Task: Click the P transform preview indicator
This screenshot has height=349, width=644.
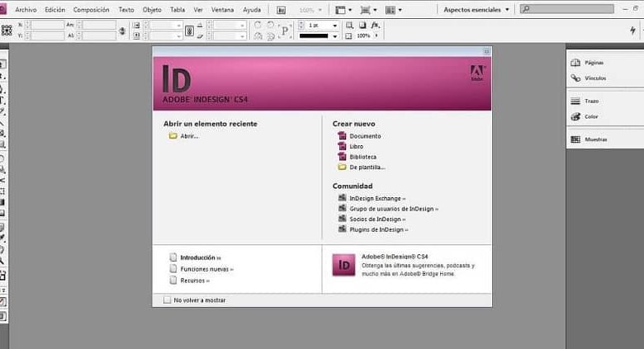Action: coord(285,31)
